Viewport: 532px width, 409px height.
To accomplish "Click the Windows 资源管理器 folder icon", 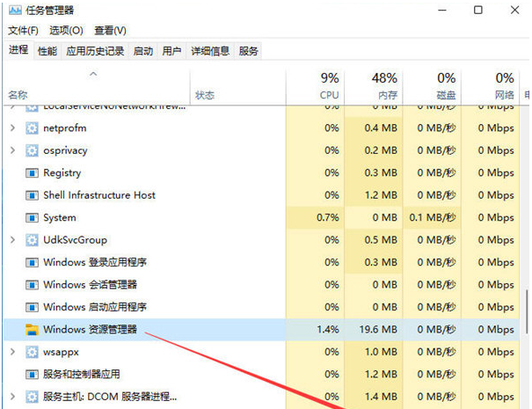I will [x=32, y=330].
